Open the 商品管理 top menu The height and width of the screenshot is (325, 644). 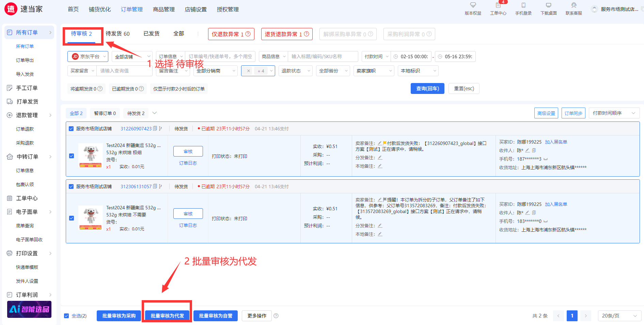coord(163,10)
